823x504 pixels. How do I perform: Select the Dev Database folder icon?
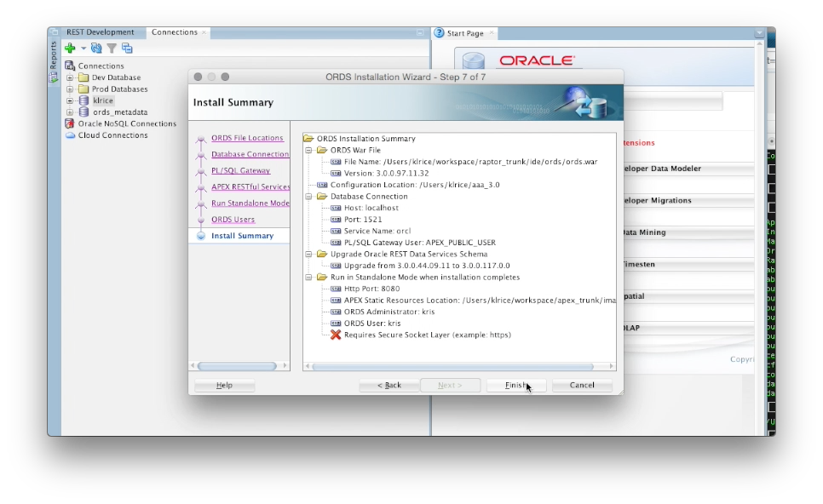tap(83, 77)
